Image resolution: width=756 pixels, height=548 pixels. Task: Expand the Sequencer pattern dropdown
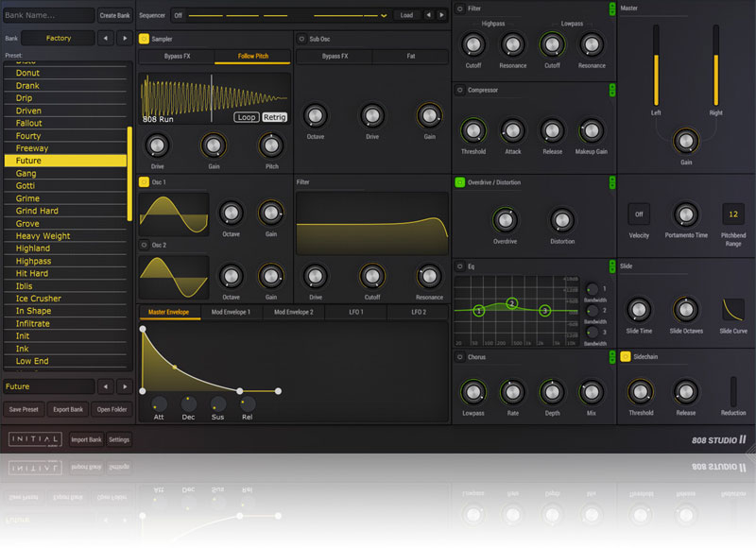[383, 16]
